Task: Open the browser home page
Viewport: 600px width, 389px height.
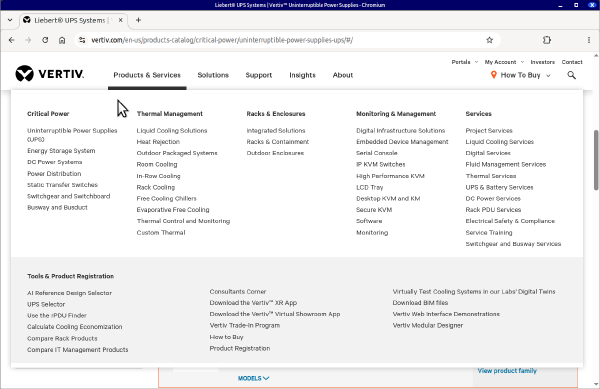Action: pyautogui.click(x=62, y=40)
